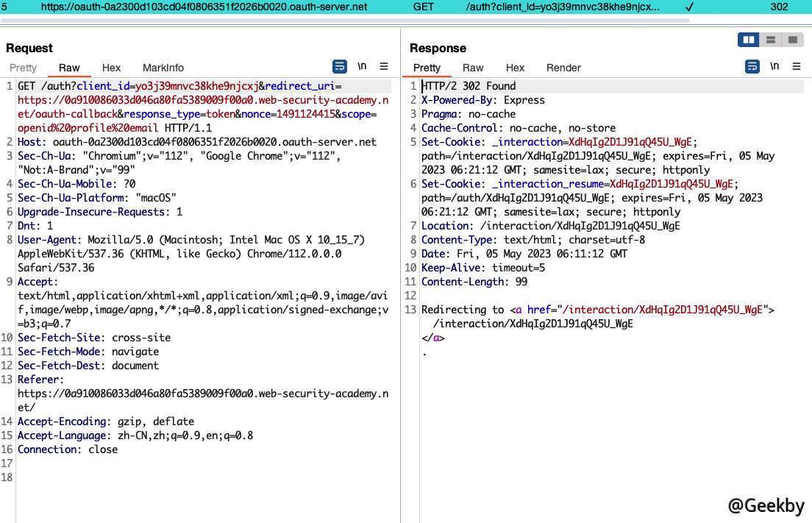Open the Response panel hamburger options menu
This screenshot has width=812, height=523.
point(797,67)
